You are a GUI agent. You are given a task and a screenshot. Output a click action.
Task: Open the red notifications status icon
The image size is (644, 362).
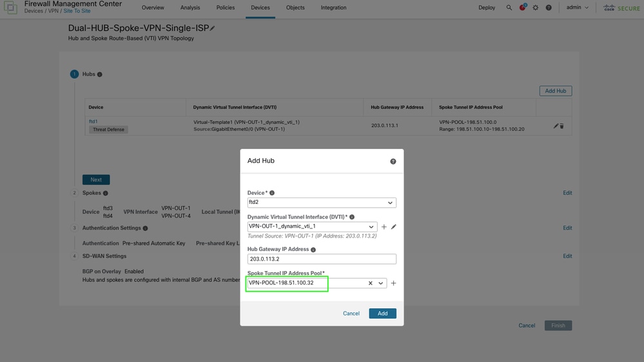click(x=522, y=7)
